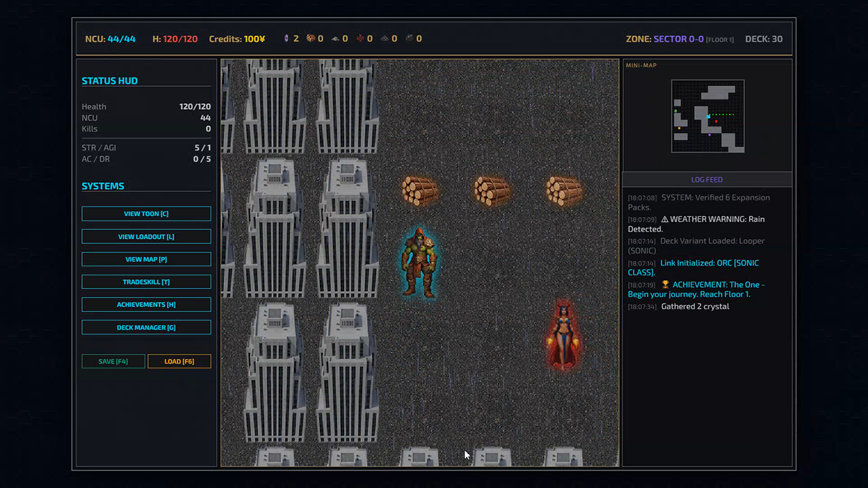Open Deck Manager [G]
The image size is (868, 488).
click(146, 327)
